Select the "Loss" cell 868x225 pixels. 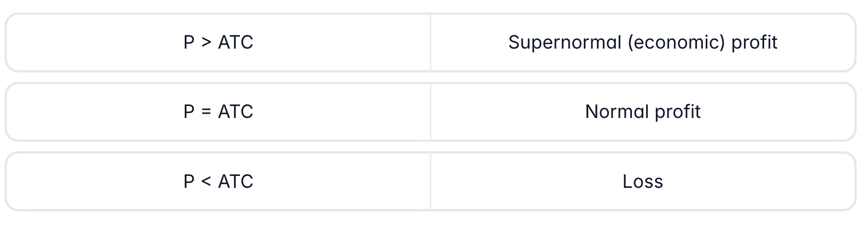coord(643,181)
